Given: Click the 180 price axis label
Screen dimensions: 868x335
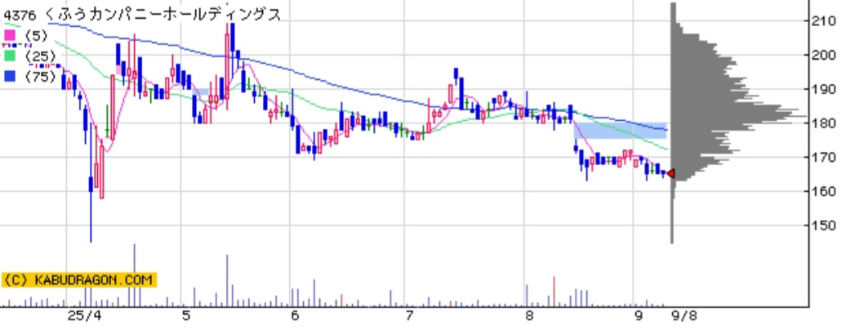Looking at the screenshot, I should [x=825, y=123].
